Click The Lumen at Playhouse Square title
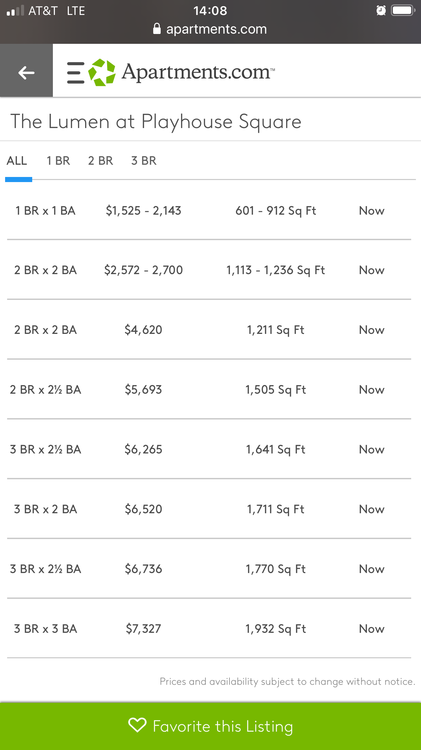Screen dimensions: 421x750 (x=156, y=121)
